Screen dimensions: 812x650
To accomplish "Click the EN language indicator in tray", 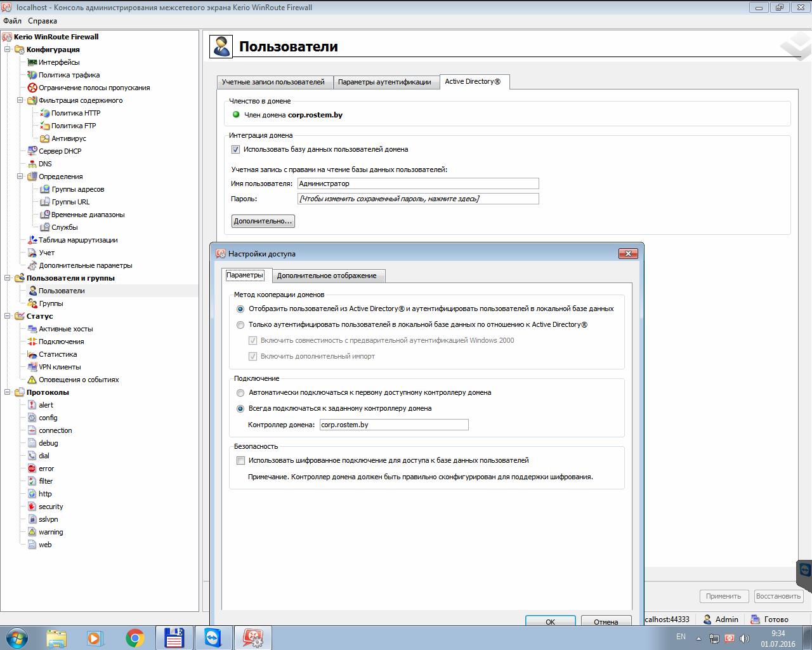I will [x=681, y=636].
